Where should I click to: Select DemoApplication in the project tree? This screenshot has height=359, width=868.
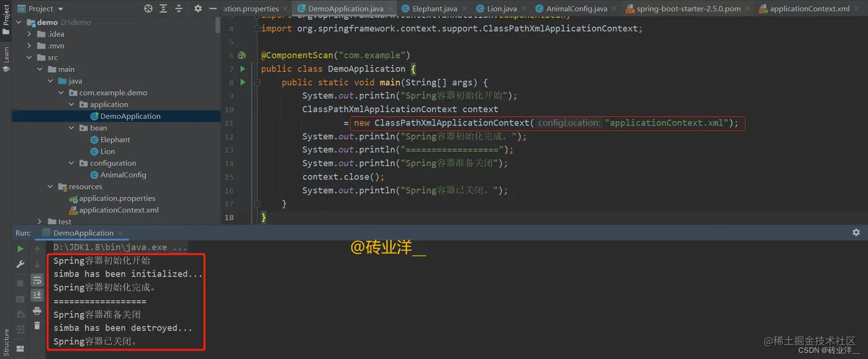coord(130,116)
